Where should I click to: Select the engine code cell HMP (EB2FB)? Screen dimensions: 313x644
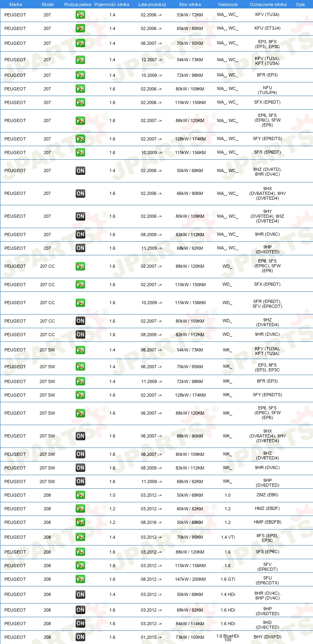point(267,522)
